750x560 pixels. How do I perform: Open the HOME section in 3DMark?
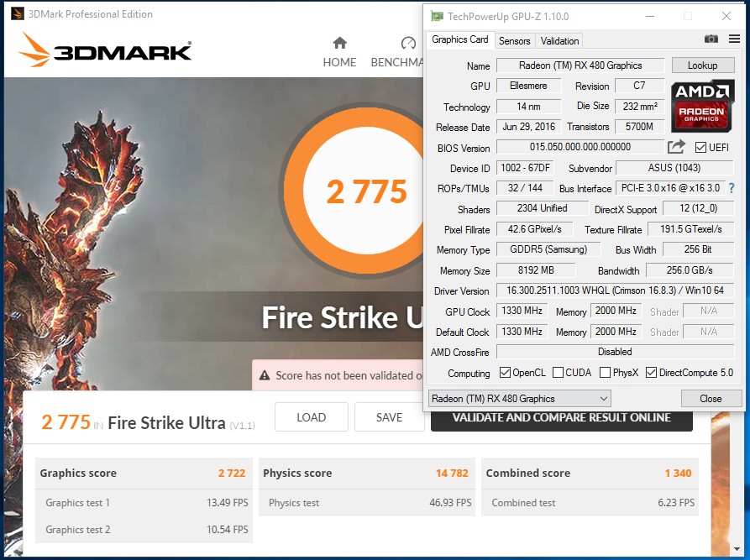click(x=339, y=52)
